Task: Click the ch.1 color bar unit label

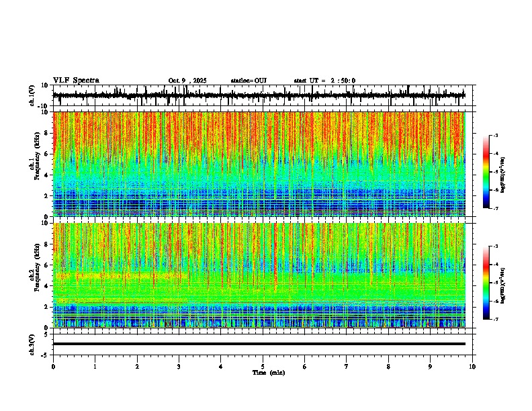Action: click(503, 175)
